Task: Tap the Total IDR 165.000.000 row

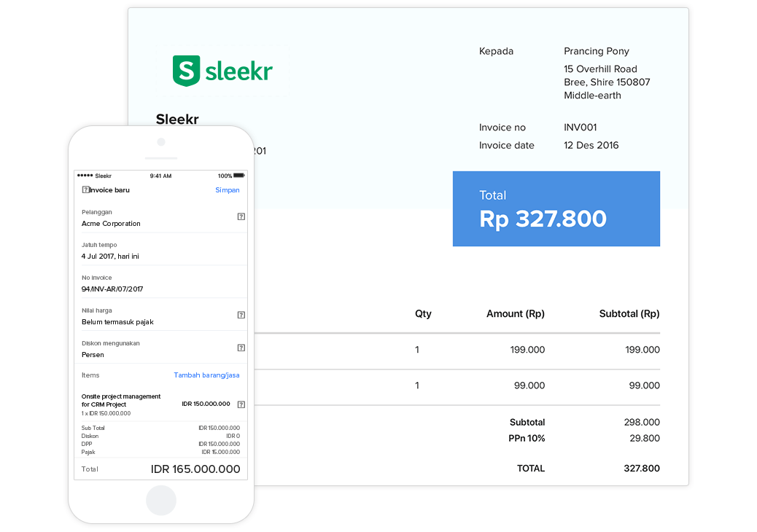Action: 160,469
